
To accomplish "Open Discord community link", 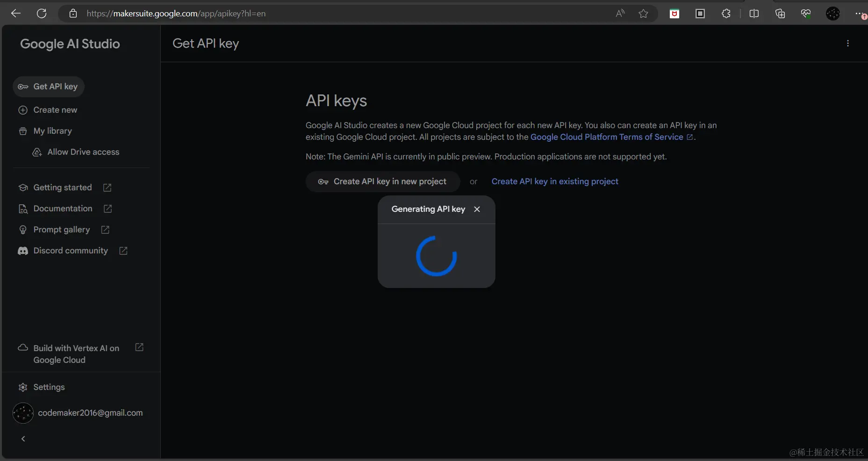I will point(71,251).
